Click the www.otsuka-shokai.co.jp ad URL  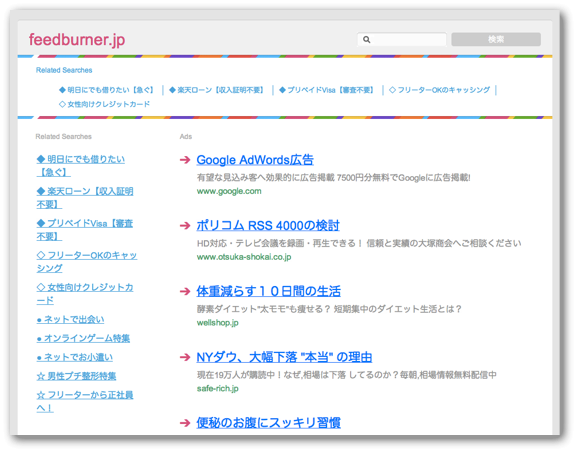click(x=244, y=257)
